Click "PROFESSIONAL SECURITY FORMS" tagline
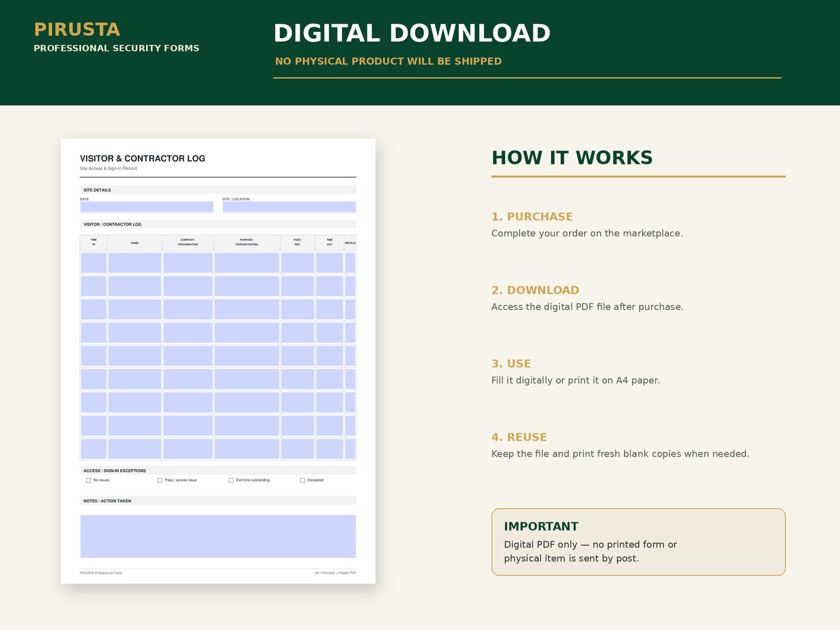Screen dimensions: 840x630 click(x=116, y=48)
